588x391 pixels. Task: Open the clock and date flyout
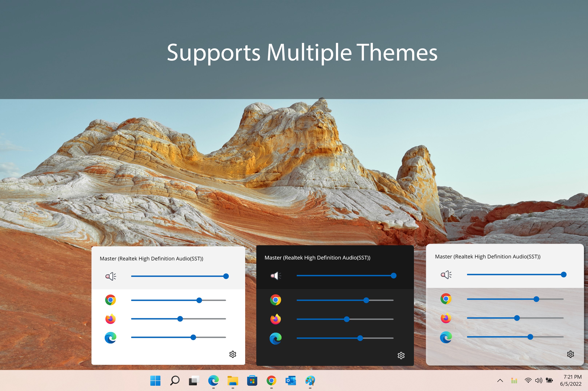(x=571, y=380)
